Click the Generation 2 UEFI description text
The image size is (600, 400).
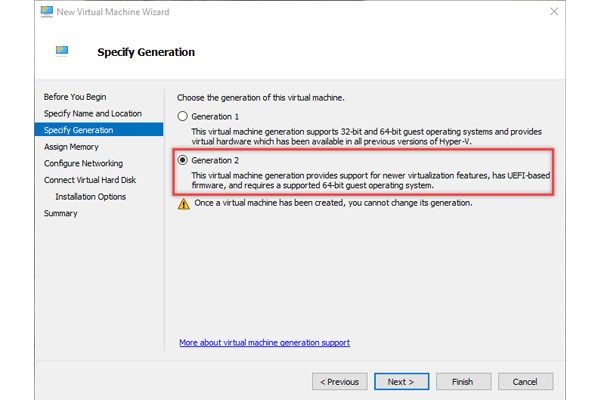click(x=371, y=180)
